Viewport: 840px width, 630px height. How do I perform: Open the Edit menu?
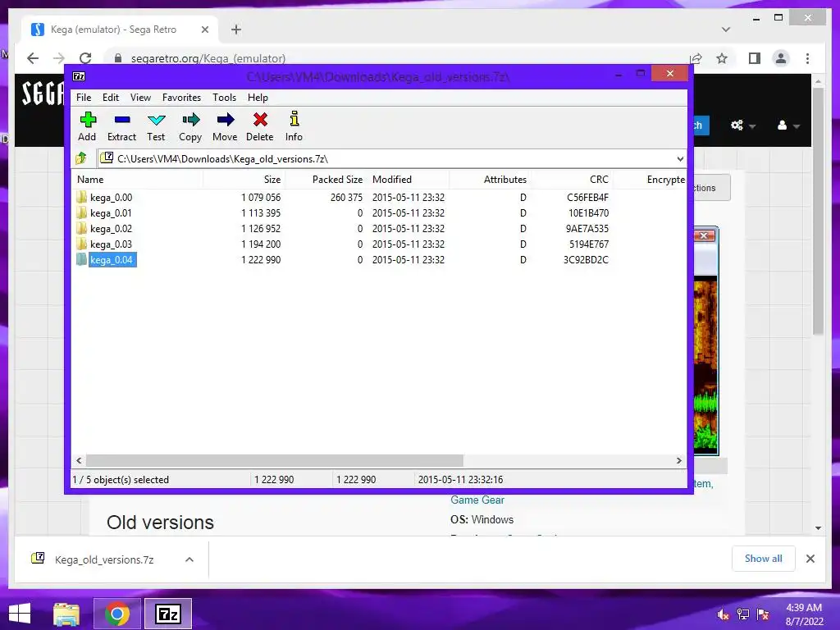pos(111,98)
